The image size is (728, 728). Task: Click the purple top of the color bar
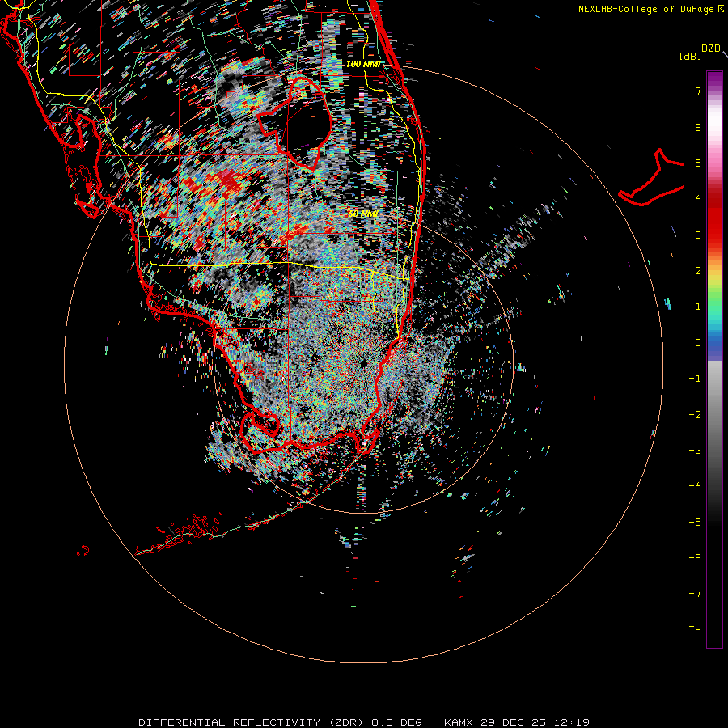coord(714,79)
